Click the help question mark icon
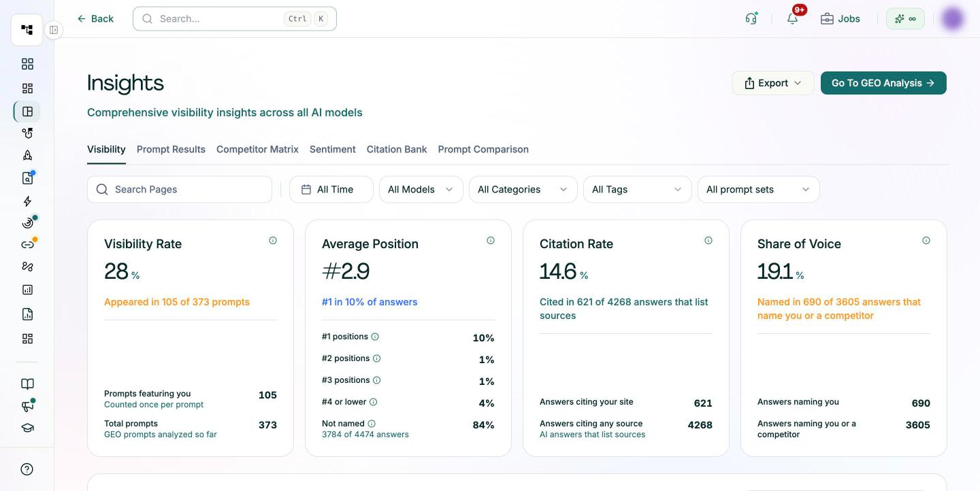The height and width of the screenshot is (491, 980). [x=27, y=469]
